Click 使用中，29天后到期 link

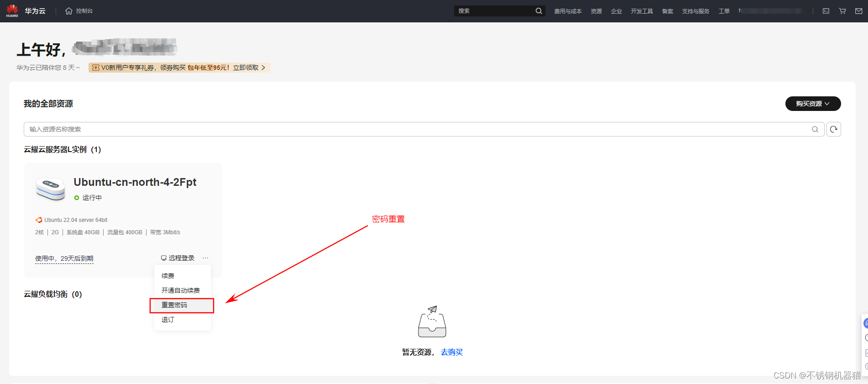click(64, 258)
